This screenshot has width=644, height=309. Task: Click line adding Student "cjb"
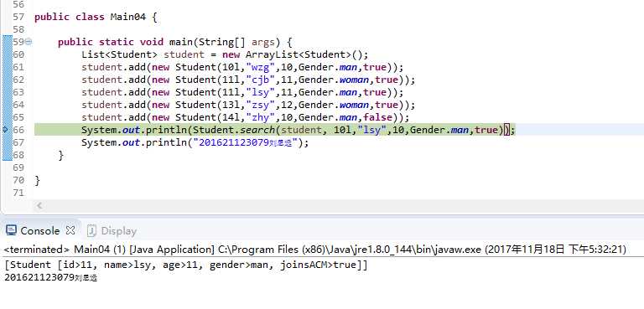click(x=248, y=80)
